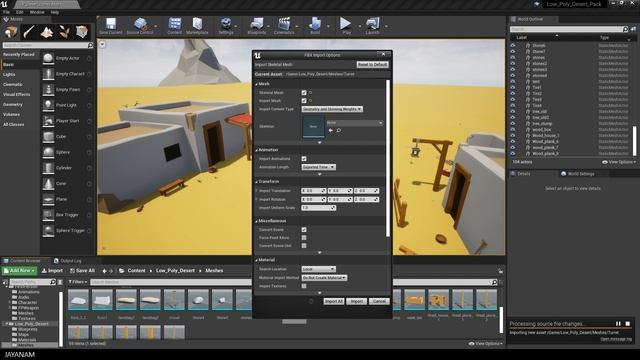Click the World Outliner vertical scrollbar

(x=635, y=141)
